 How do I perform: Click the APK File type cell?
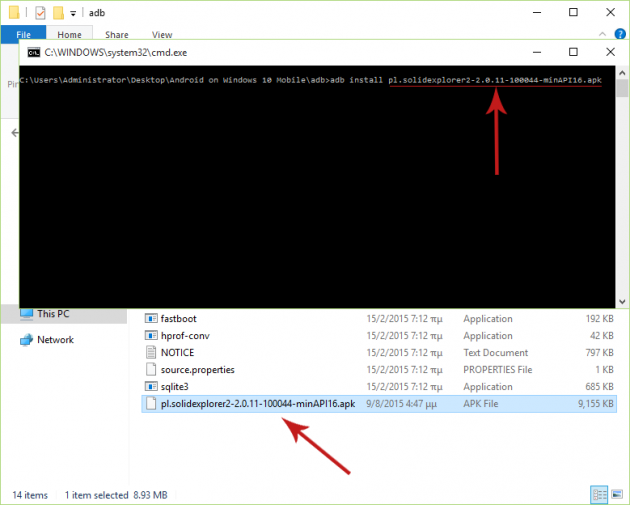pos(481,404)
